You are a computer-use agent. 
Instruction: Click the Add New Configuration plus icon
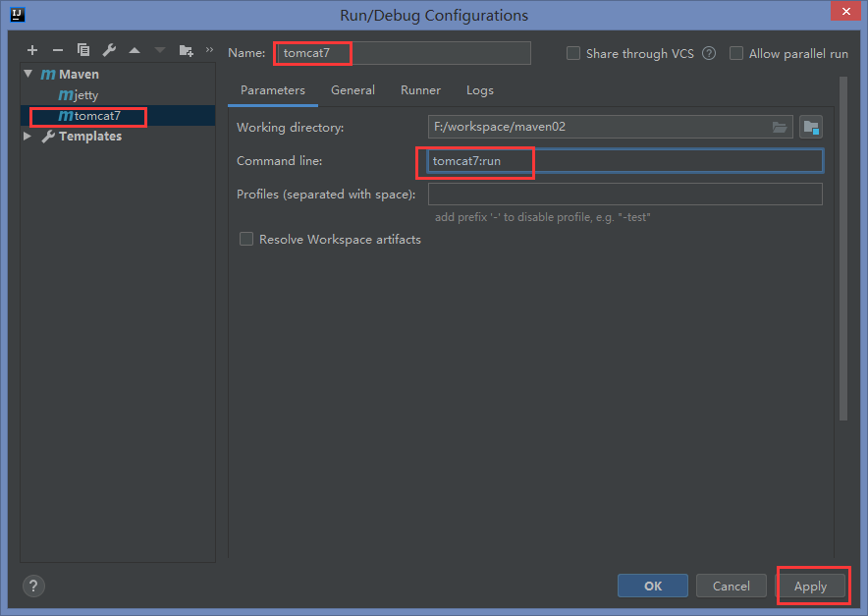(x=32, y=50)
